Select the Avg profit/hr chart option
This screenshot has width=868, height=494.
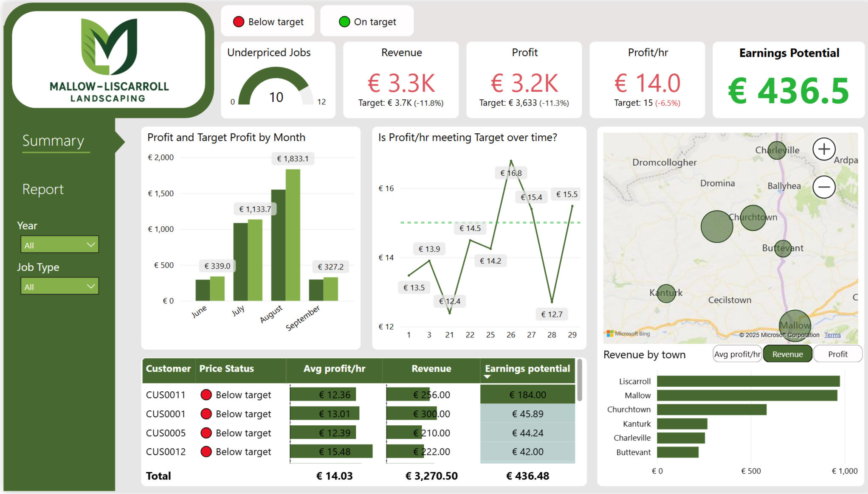pos(737,354)
